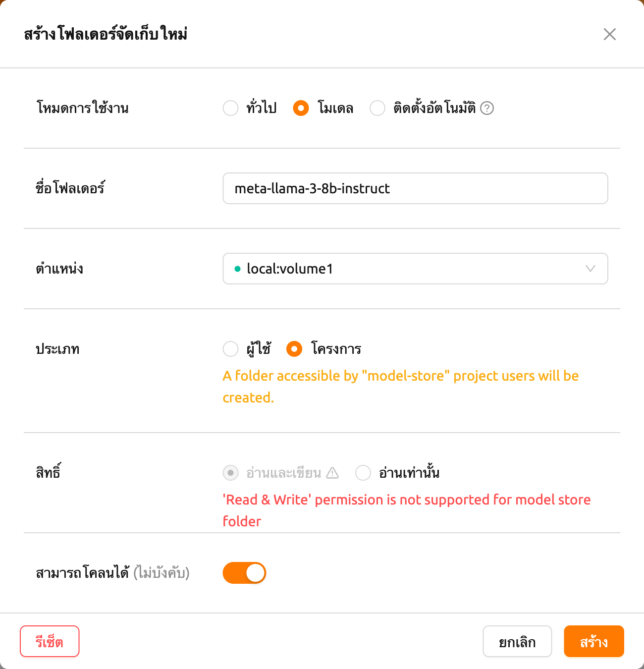Open the ตำแหน่ง location dropdown showing local:volume1

(415, 269)
